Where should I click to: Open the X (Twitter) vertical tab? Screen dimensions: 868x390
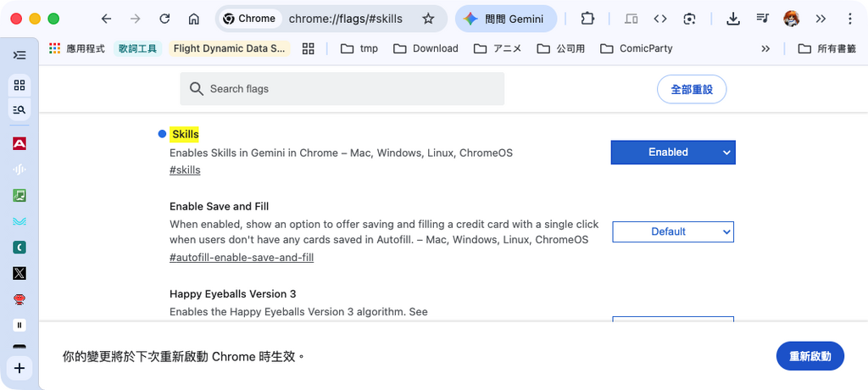point(19,273)
